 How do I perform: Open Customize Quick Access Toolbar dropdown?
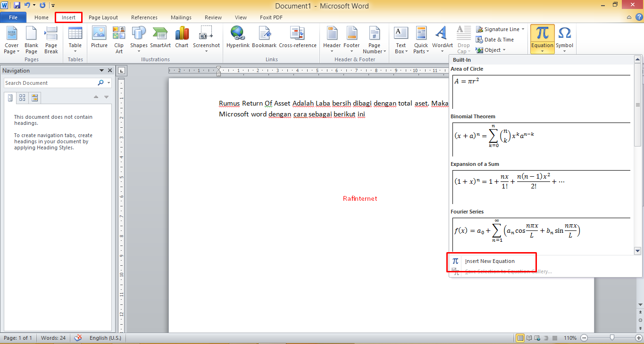53,6
